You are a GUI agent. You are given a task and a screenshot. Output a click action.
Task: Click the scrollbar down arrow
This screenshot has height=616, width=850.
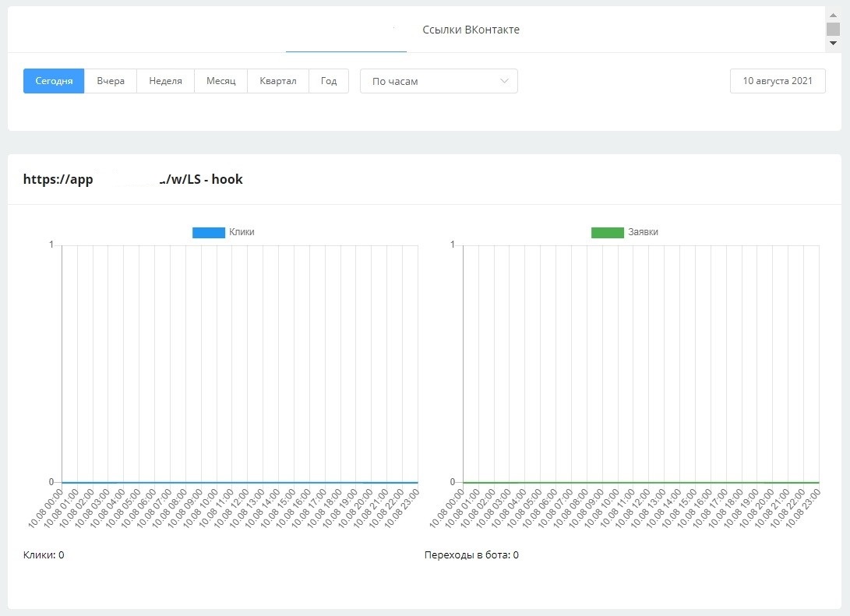pyautogui.click(x=833, y=44)
